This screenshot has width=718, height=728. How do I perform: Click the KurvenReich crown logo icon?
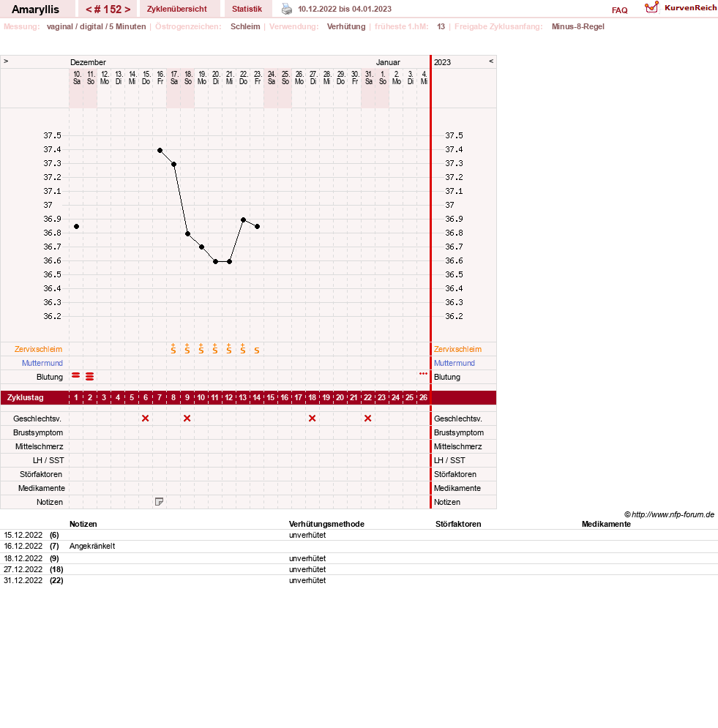651,7
